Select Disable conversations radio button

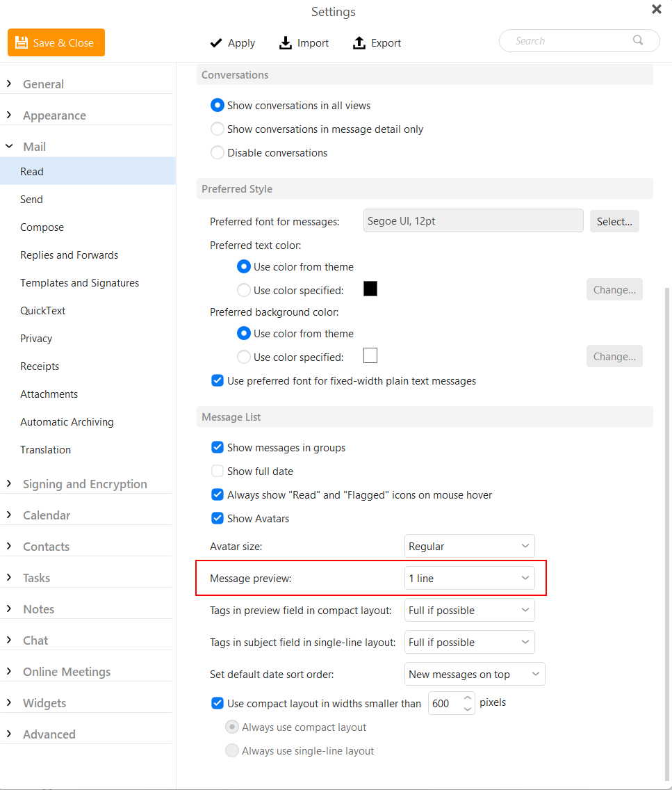click(x=218, y=152)
